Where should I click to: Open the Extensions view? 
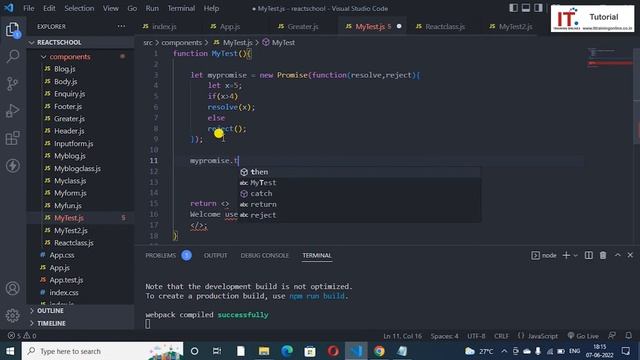click(13, 138)
